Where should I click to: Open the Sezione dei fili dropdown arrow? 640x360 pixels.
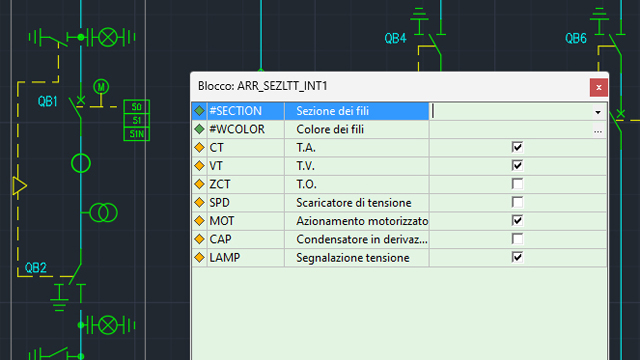point(598,112)
